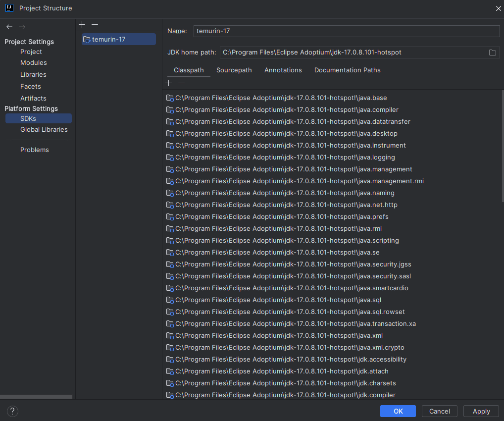504x421 pixels.
Task: Click folder icon of java.logging entry
Action: tap(170, 158)
